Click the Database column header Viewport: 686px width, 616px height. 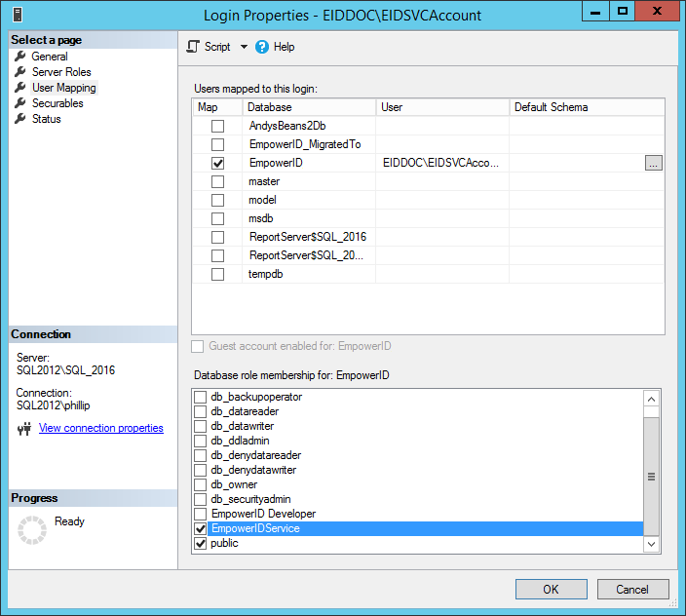point(309,107)
